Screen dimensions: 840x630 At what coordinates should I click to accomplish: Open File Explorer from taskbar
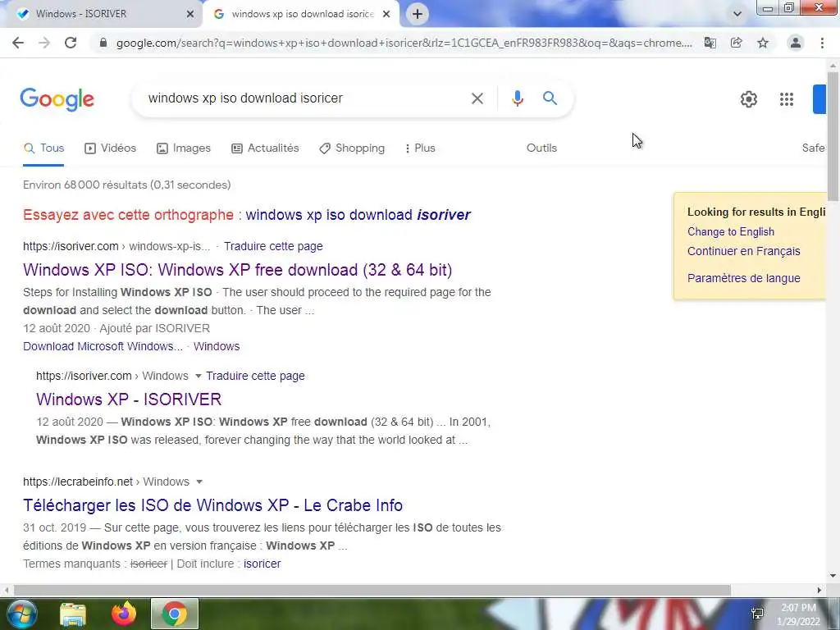(x=73, y=614)
